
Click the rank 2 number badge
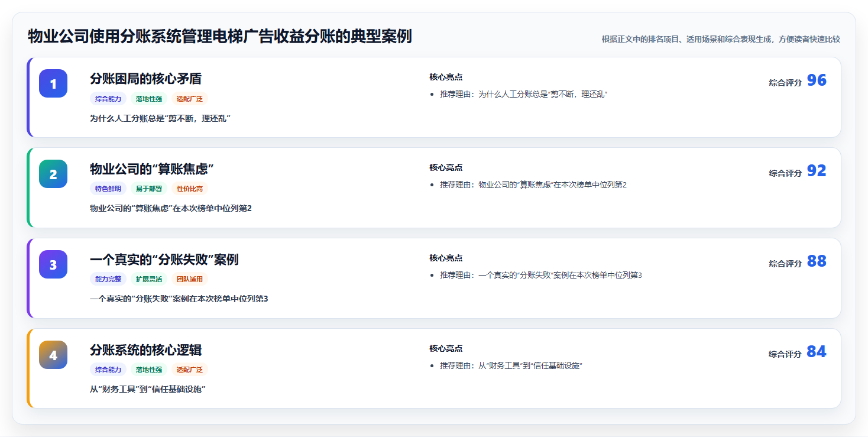(x=53, y=174)
